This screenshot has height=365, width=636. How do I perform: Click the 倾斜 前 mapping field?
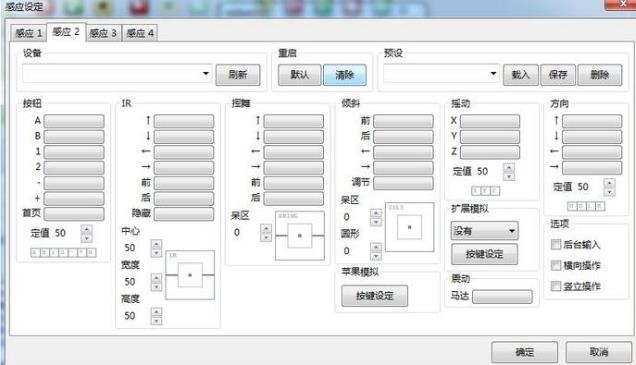[x=403, y=121]
